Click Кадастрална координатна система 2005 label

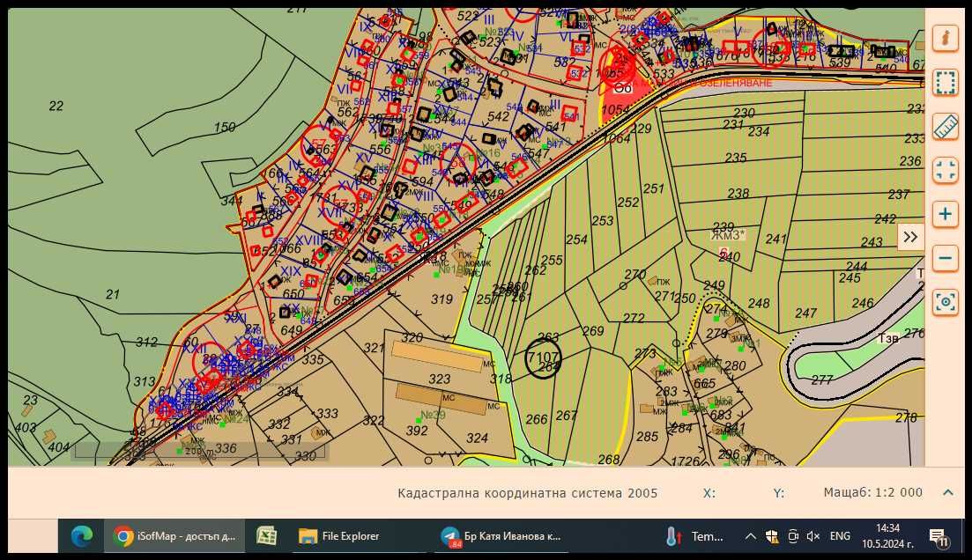[528, 493]
